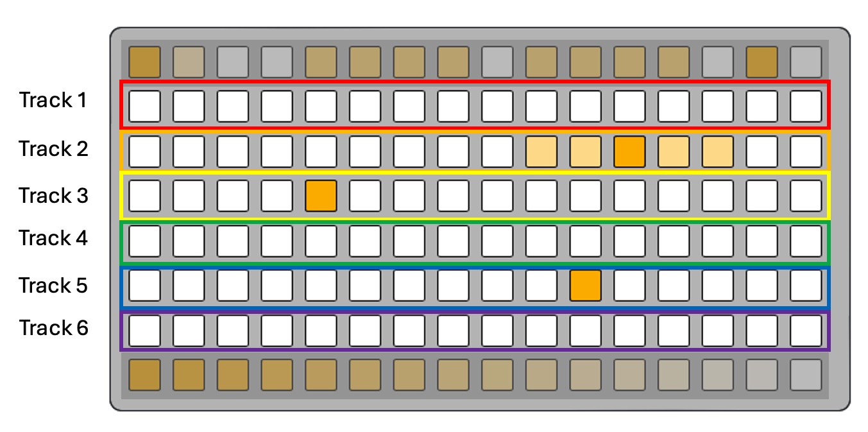Viewport: 868px width, 432px height.
Task: Activate step 6 pad in Track 3
Action: pos(365,196)
